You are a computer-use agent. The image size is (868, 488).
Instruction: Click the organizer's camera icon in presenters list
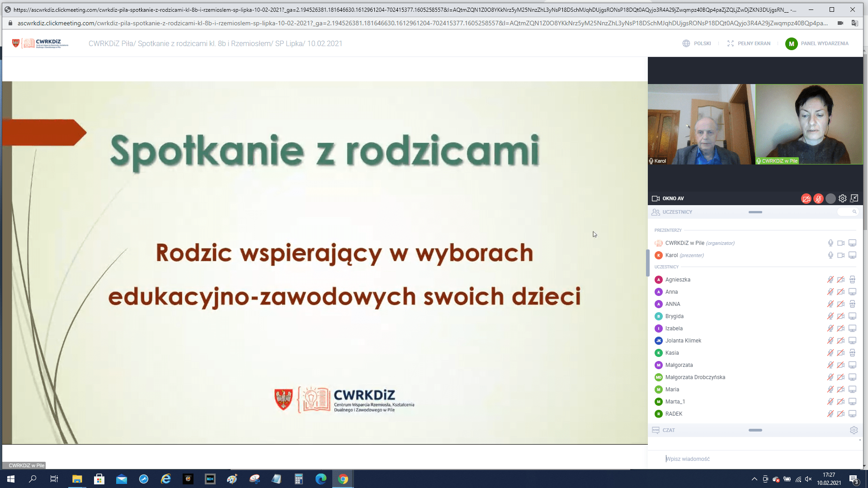841,243
